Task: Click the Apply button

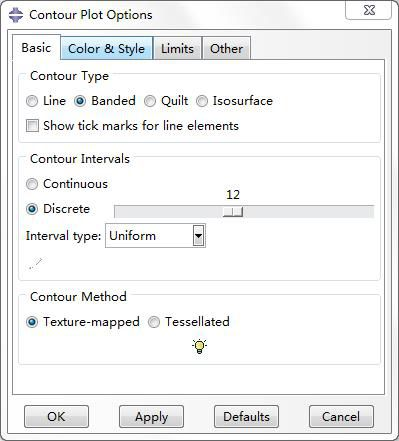Action: [151, 417]
